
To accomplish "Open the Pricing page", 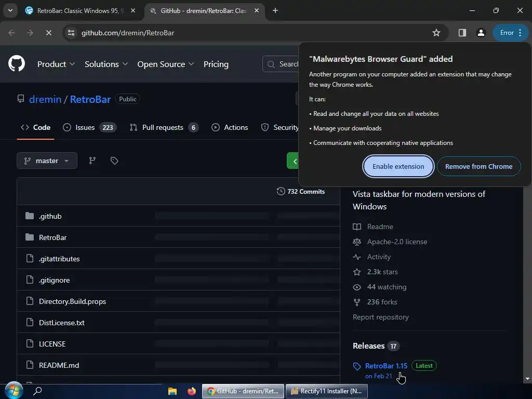I will coord(216,64).
